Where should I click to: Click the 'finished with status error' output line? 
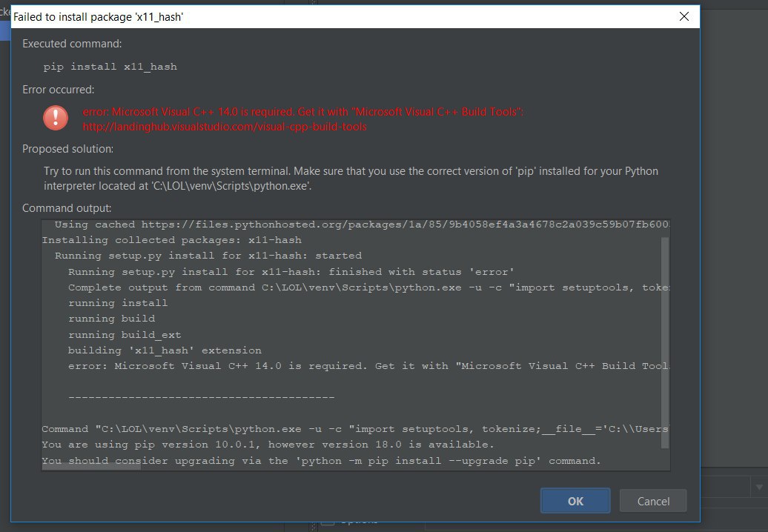[291, 272]
